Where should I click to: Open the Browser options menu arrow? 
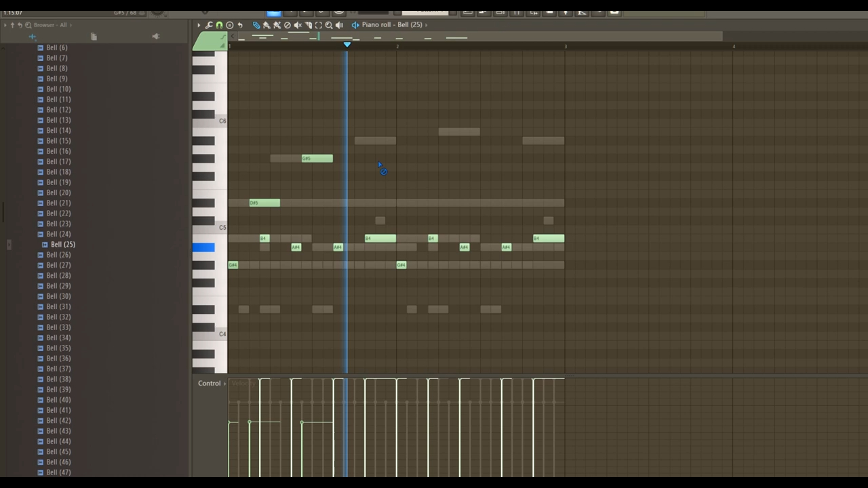coord(5,25)
